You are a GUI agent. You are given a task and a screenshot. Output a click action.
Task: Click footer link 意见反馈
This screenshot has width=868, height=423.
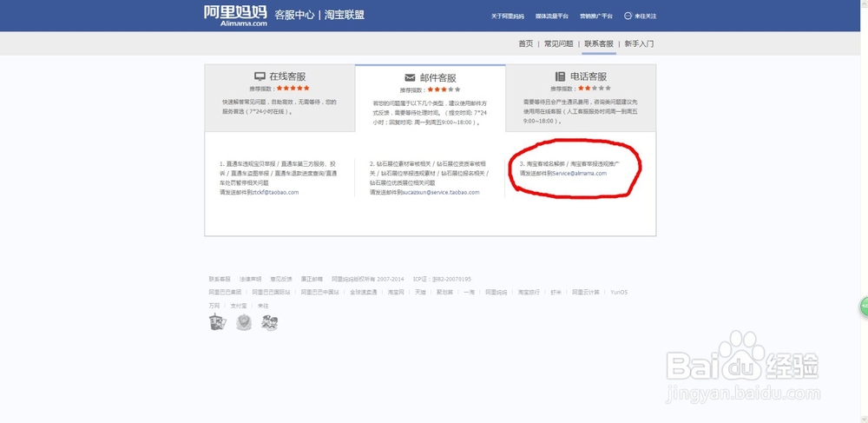281,279
